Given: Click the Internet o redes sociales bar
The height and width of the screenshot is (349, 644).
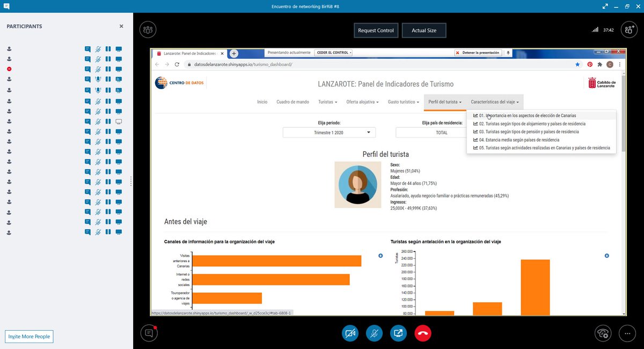Looking at the screenshot, I should coord(271,279).
